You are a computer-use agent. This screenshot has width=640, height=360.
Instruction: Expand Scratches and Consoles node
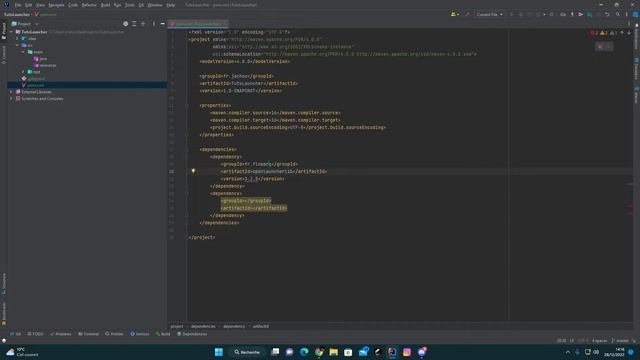(x=11, y=99)
